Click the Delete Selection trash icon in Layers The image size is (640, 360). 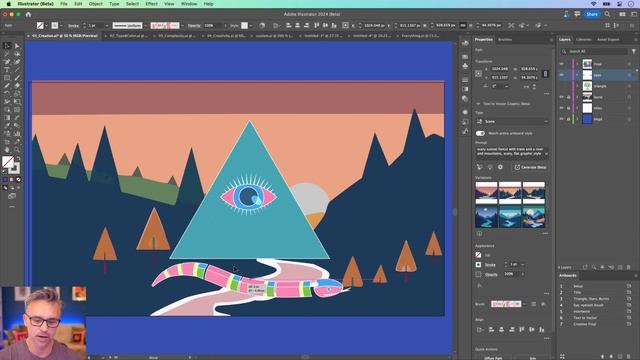click(629, 267)
